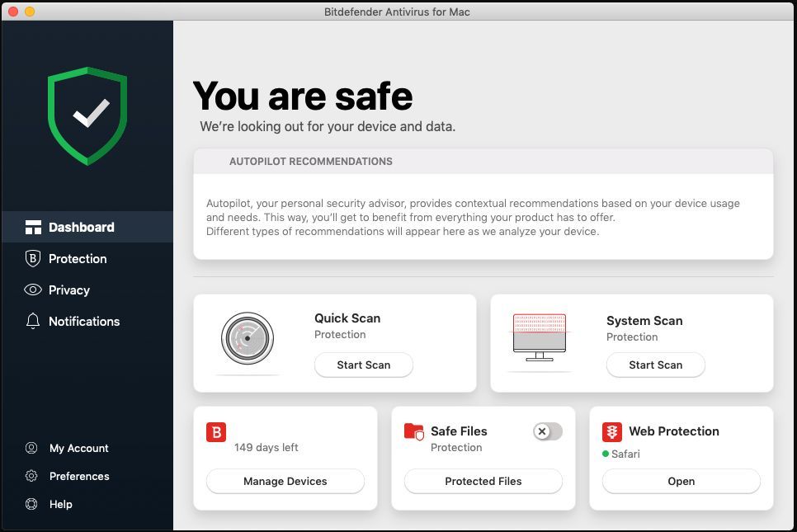Image resolution: width=797 pixels, height=532 pixels.
Task: Click the Safe Files folder icon
Action: click(413, 431)
